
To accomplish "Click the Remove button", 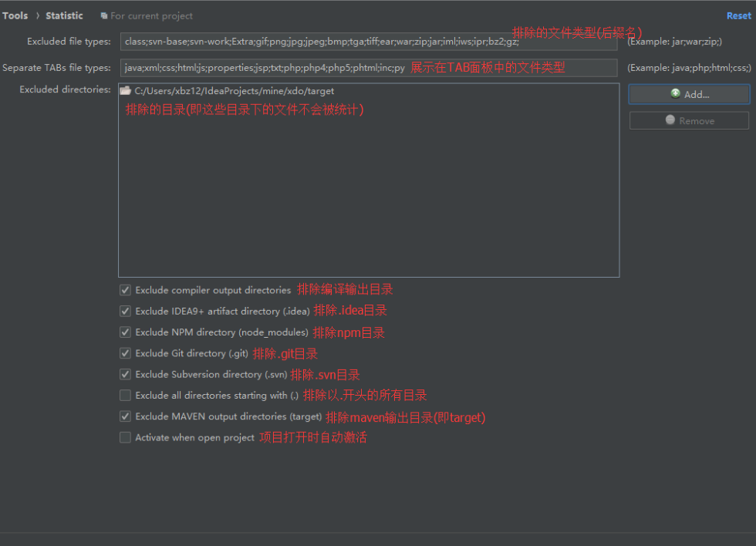I will [689, 120].
